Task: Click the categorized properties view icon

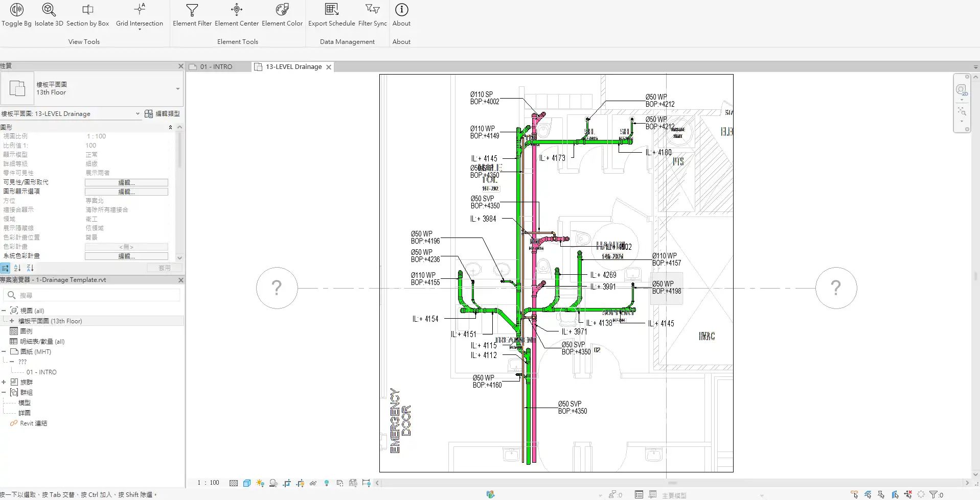Action: 5,268
